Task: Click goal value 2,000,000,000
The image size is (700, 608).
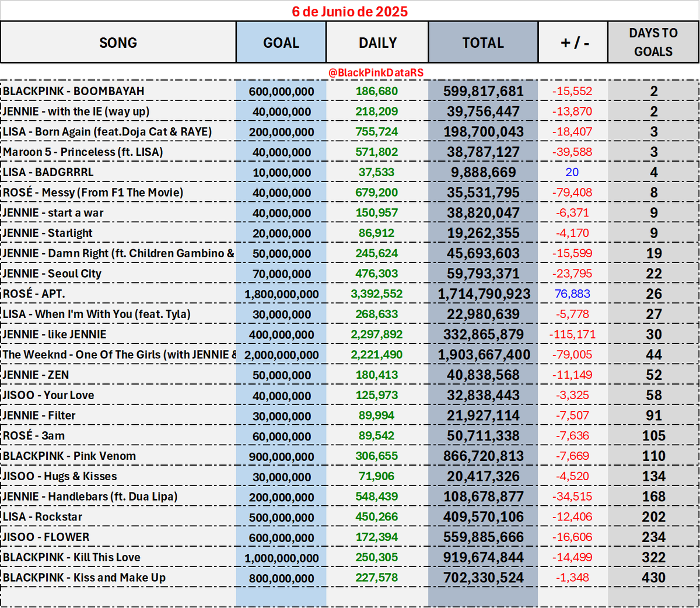Action: click(282, 355)
